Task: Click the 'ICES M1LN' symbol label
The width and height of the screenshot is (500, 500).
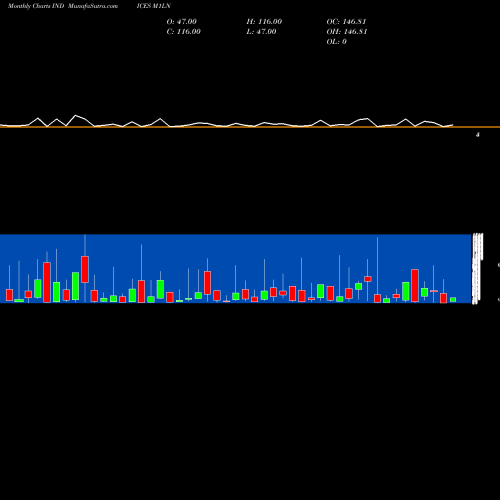Action: pos(154,6)
